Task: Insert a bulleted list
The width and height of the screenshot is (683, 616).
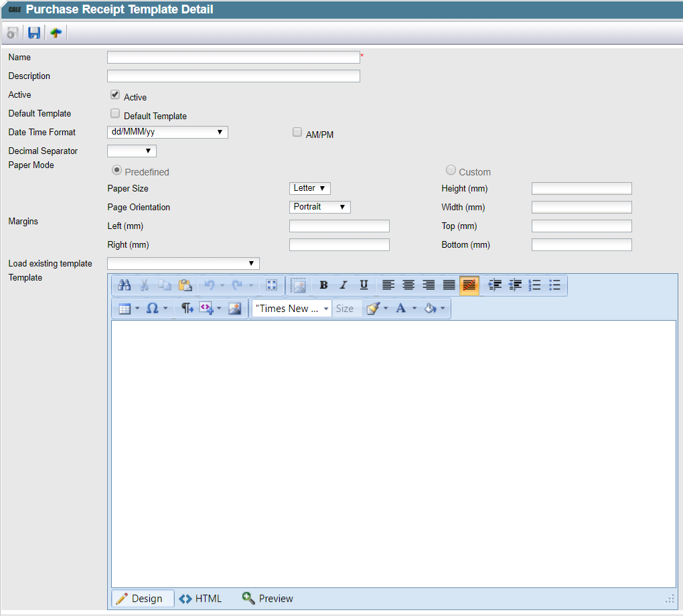Action: (x=554, y=285)
